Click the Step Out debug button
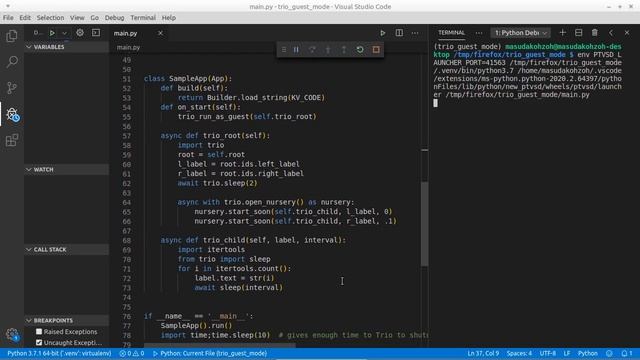This screenshot has width=640, height=360. tap(344, 50)
